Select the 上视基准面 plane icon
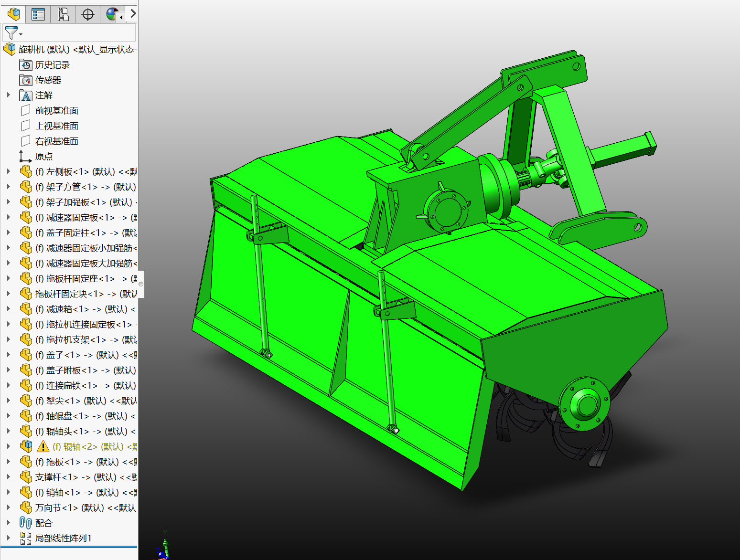 (26, 126)
